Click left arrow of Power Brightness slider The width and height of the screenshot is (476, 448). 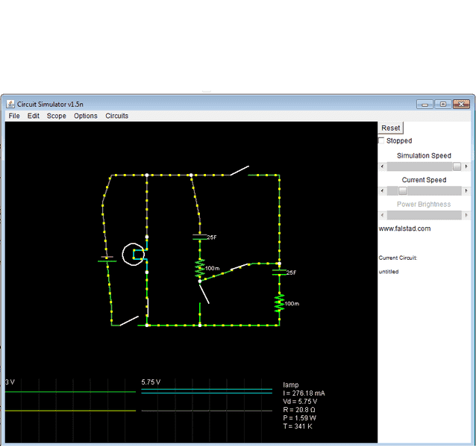(x=383, y=215)
